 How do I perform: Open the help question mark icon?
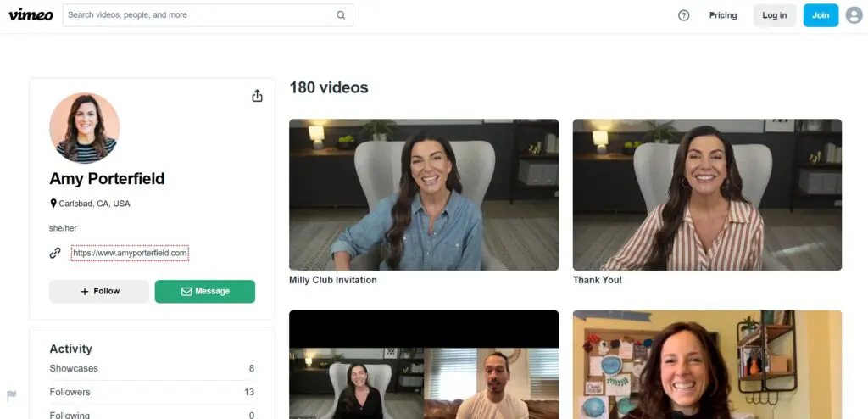[x=684, y=15]
